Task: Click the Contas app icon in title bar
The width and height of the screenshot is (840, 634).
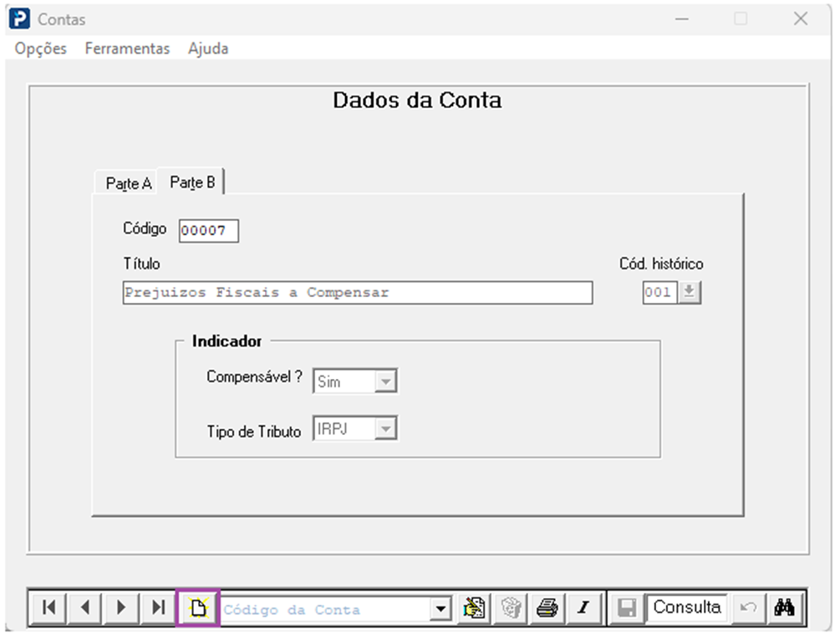Action: [x=20, y=18]
